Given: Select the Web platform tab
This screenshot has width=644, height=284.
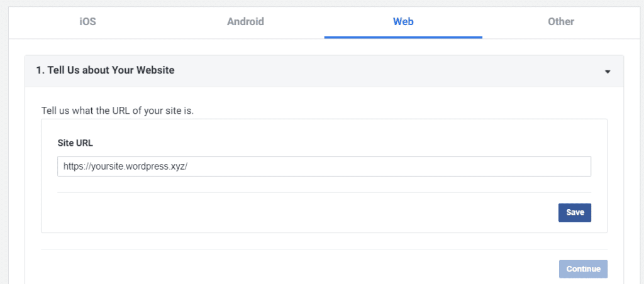Looking at the screenshot, I should pos(403,21).
